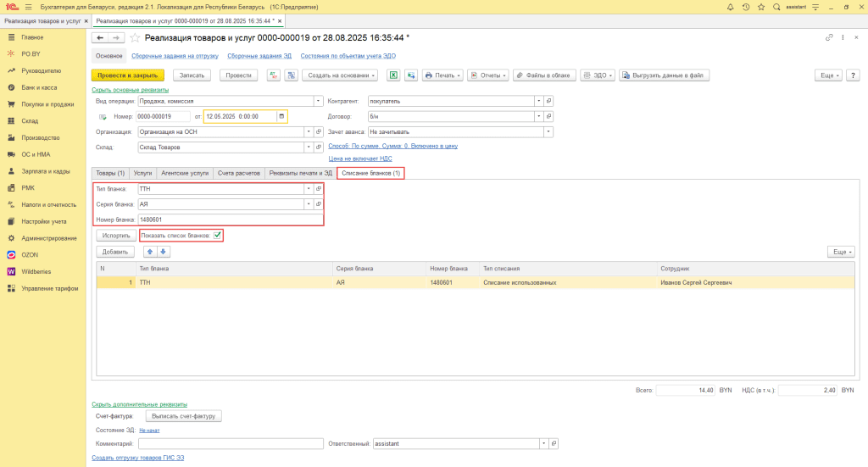The height and width of the screenshot is (467, 868).
Task: Open calendar picker for document date
Action: click(x=281, y=116)
